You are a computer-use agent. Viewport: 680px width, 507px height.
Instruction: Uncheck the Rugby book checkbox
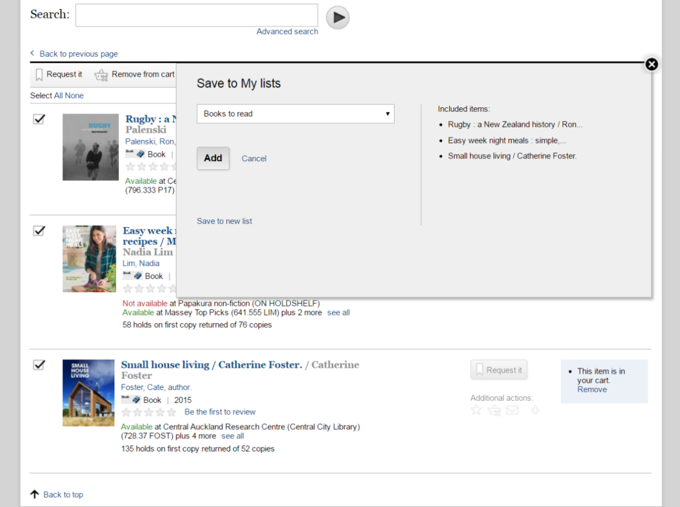pyautogui.click(x=39, y=119)
